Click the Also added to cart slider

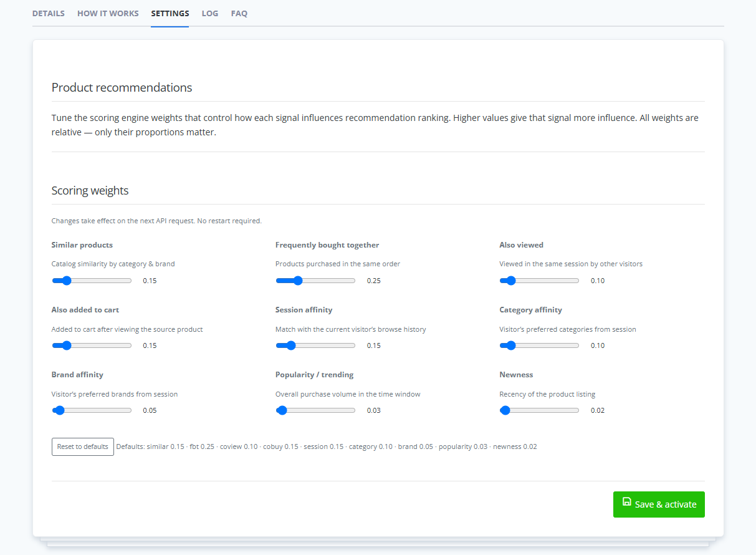[92, 345]
